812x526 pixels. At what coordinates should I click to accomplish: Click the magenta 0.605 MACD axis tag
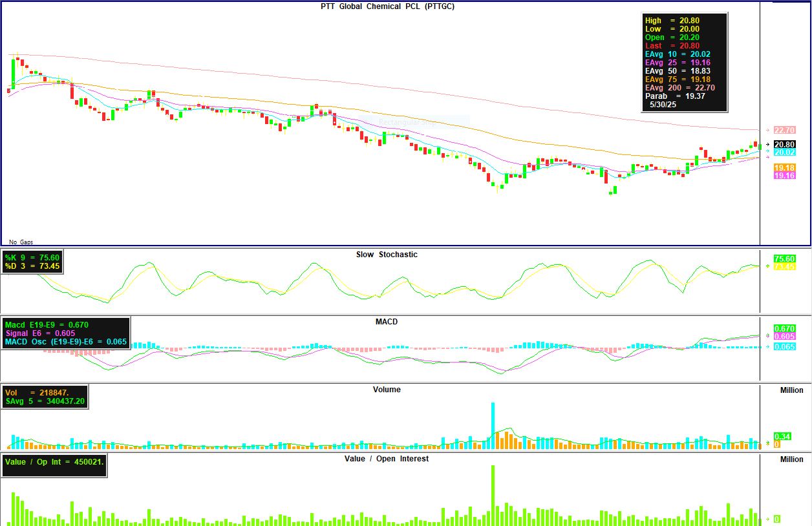[x=784, y=337]
